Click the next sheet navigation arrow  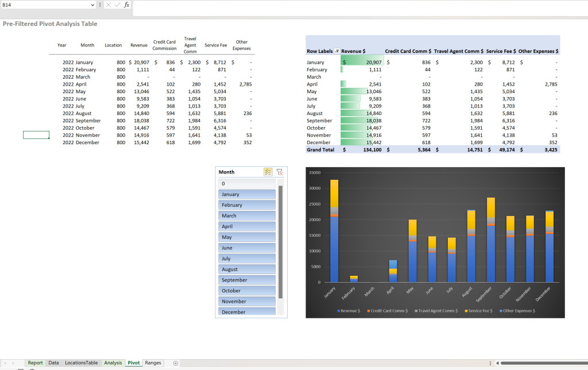click(x=13, y=363)
